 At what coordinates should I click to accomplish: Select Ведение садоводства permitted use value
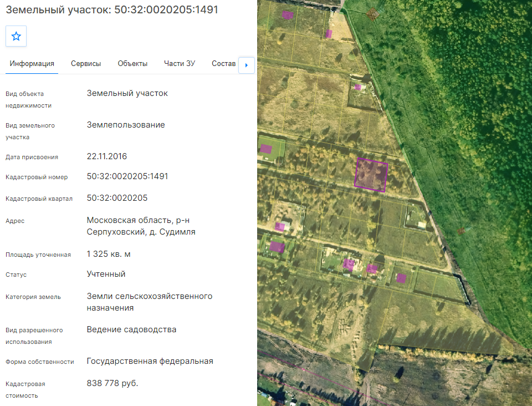point(132,329)
